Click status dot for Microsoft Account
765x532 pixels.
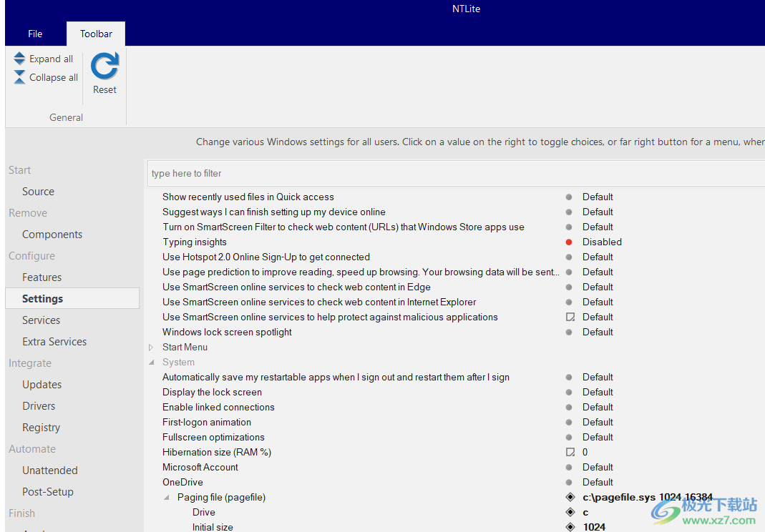tap(569, 467)
